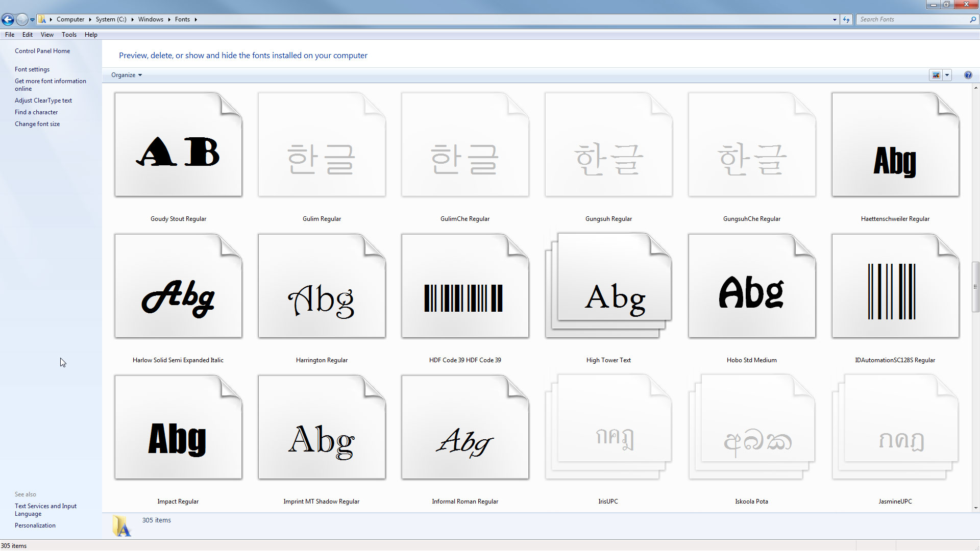Image resolution: width=980 pixels, height=551 pixels.
Task: Select the Impact Regular font icon
Action: pos(178,428)
